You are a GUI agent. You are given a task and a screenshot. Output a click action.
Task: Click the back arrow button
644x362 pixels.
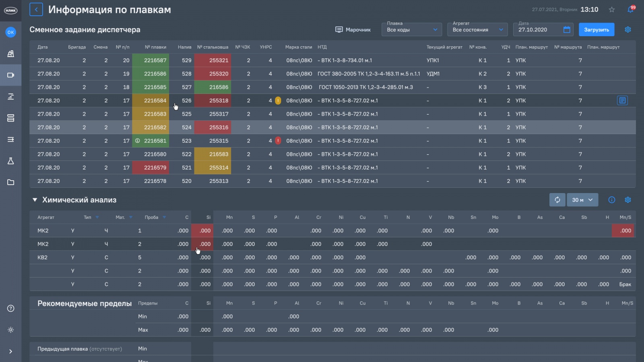(x=36, y=9)
